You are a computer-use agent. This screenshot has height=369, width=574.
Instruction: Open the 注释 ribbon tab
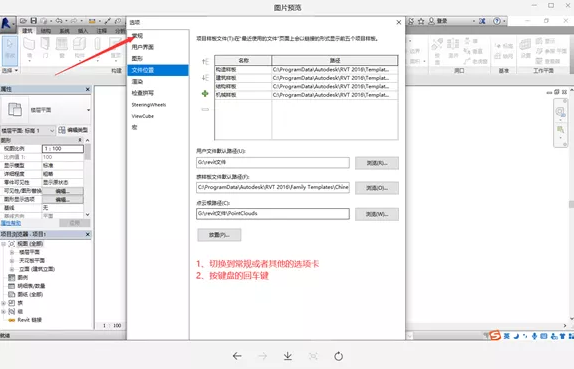(102, 31)
